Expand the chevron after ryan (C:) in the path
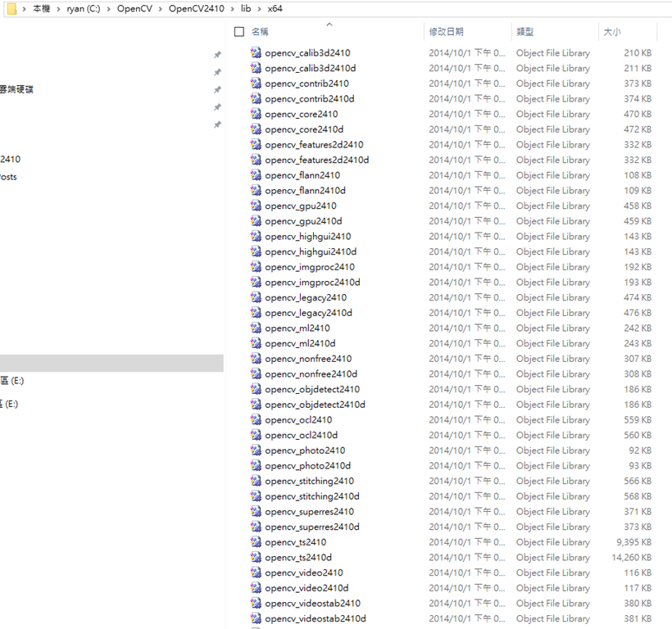The width and height of the screenshot is (672, 629). pyautogui.click(x=108, y=9)
